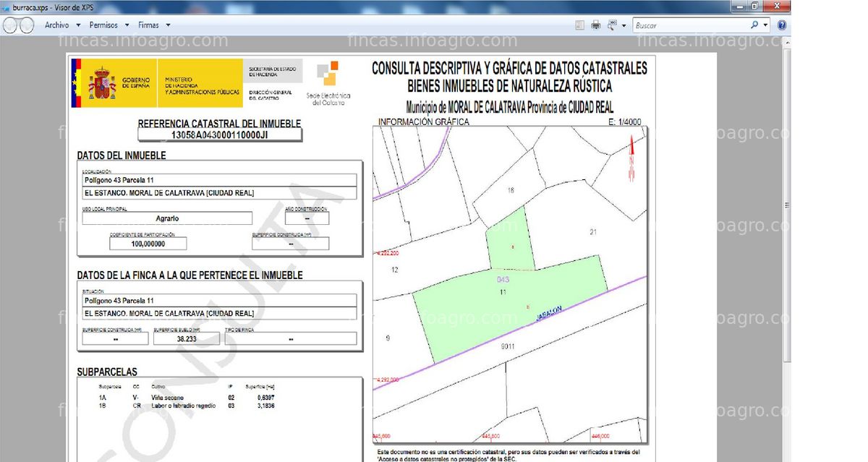
Task: Click the 'INFORMACIÓN GRÁFICA' heading
Action: [424, 121]
